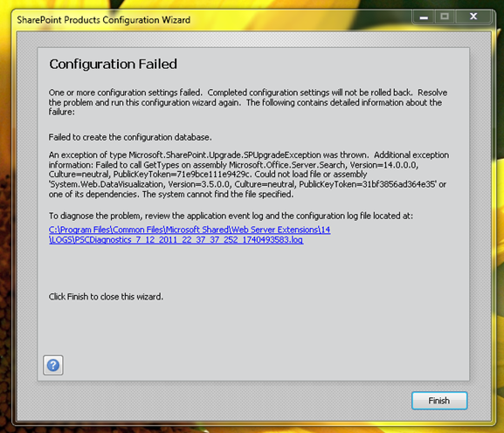Close the Configuration Wizard window
Screen dimensions: 504x433
click(473, 16)
